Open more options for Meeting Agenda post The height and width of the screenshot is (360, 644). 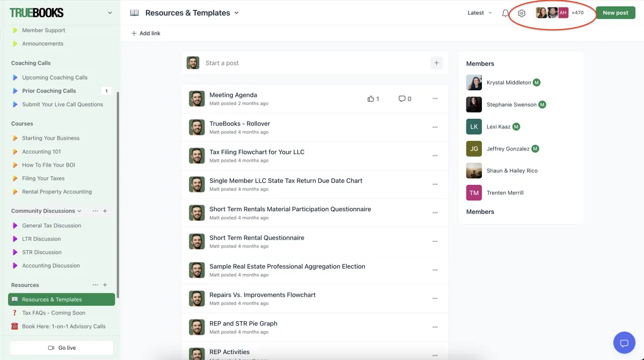[435, 99]
